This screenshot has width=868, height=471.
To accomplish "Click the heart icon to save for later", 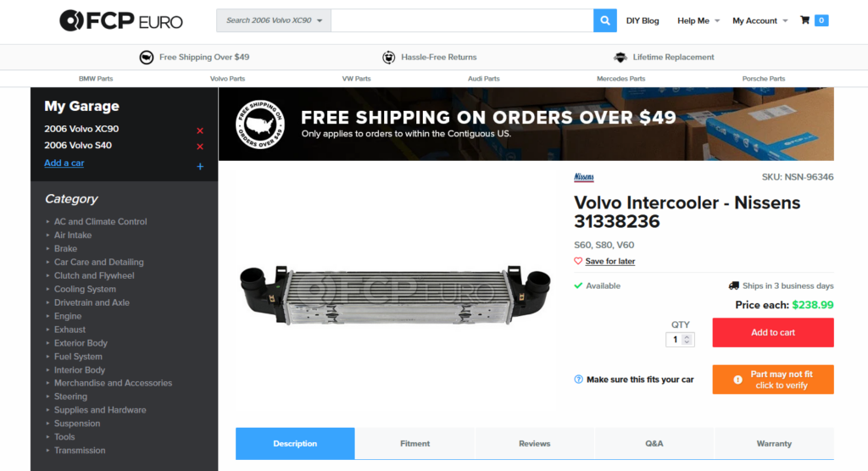I will point(578,261).
